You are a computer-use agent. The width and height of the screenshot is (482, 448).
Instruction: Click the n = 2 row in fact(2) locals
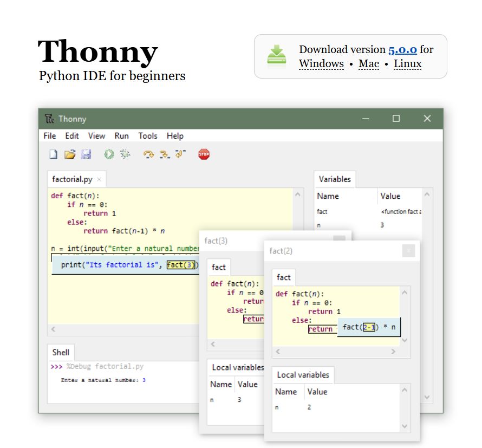coord(337,407)
